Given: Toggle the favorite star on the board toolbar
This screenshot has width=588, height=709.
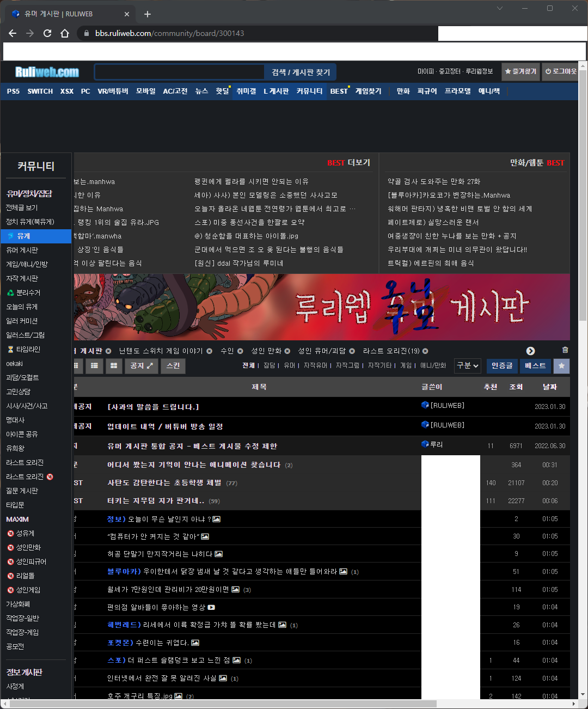Looking at the screenshot, I should [561, 366].
